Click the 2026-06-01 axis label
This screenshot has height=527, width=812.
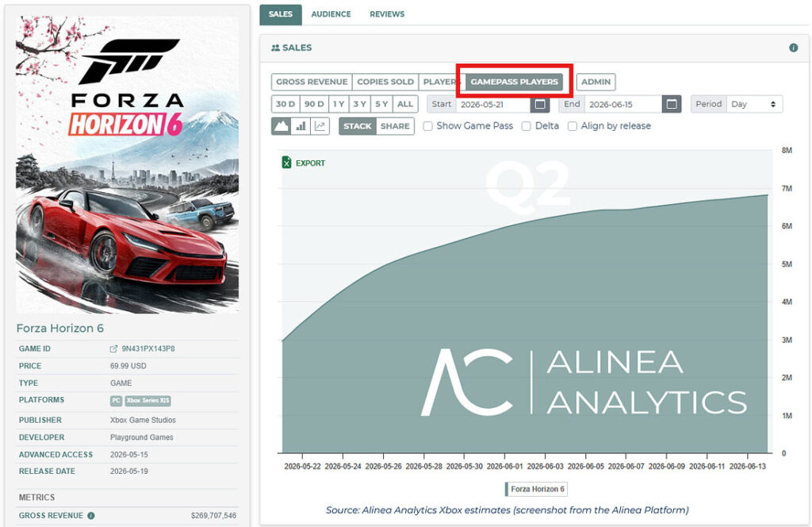(505, 467)
